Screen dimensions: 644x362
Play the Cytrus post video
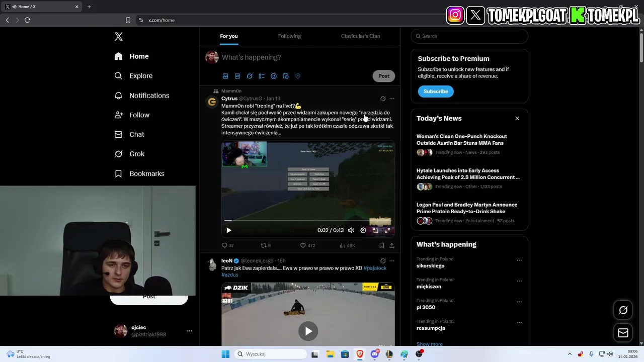(229, 230)
